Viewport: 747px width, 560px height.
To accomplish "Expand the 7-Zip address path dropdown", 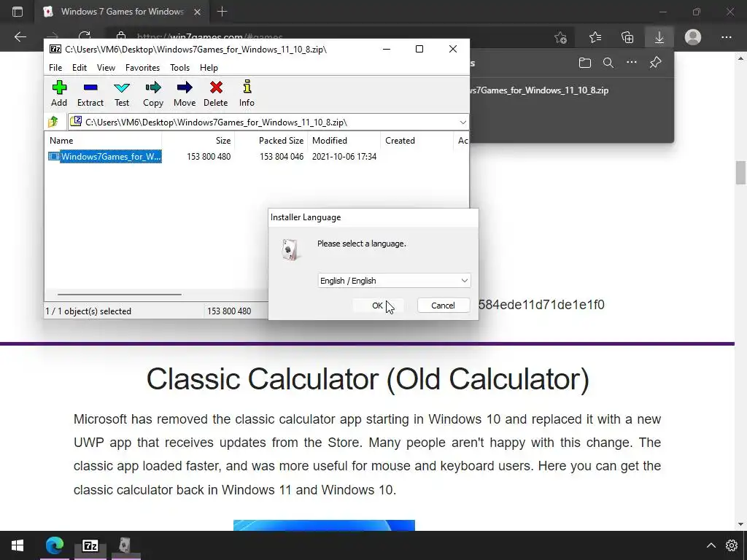I will click(462, 122).
